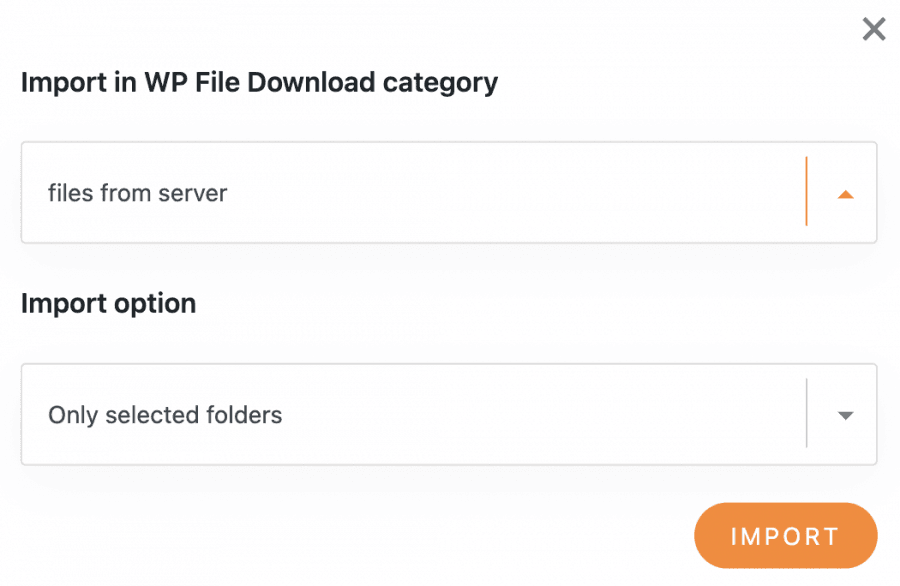
Task: Select the "files from server" text value
Action: point(138,192)
